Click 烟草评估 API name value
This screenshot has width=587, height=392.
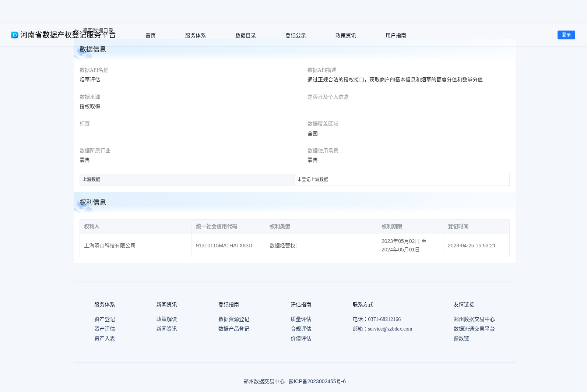point(90,80)
